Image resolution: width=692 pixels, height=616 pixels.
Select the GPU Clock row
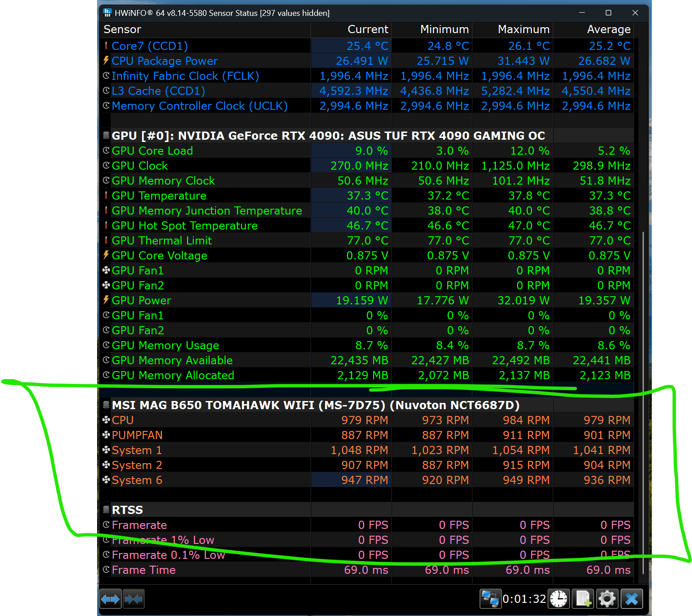(x=367, y=166)
